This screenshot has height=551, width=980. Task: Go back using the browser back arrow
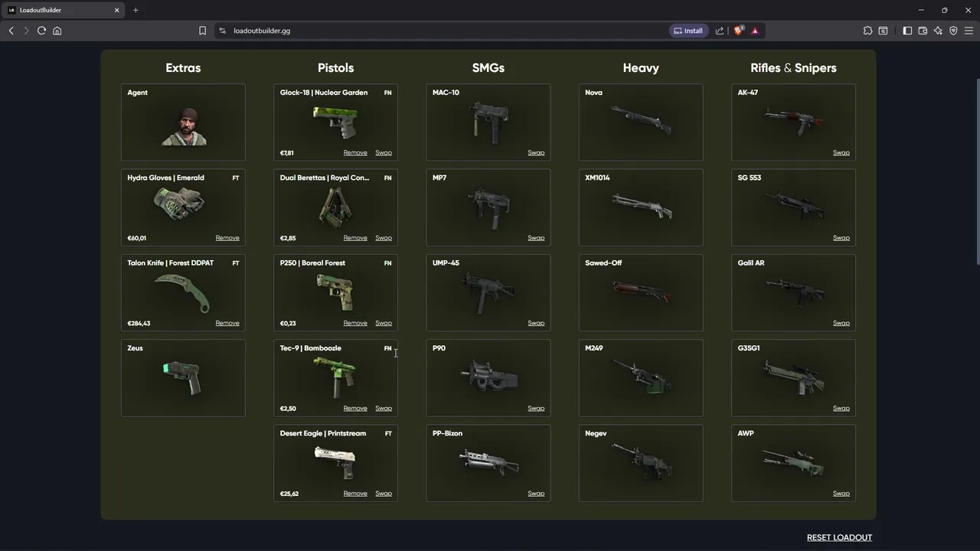(11, 31)
